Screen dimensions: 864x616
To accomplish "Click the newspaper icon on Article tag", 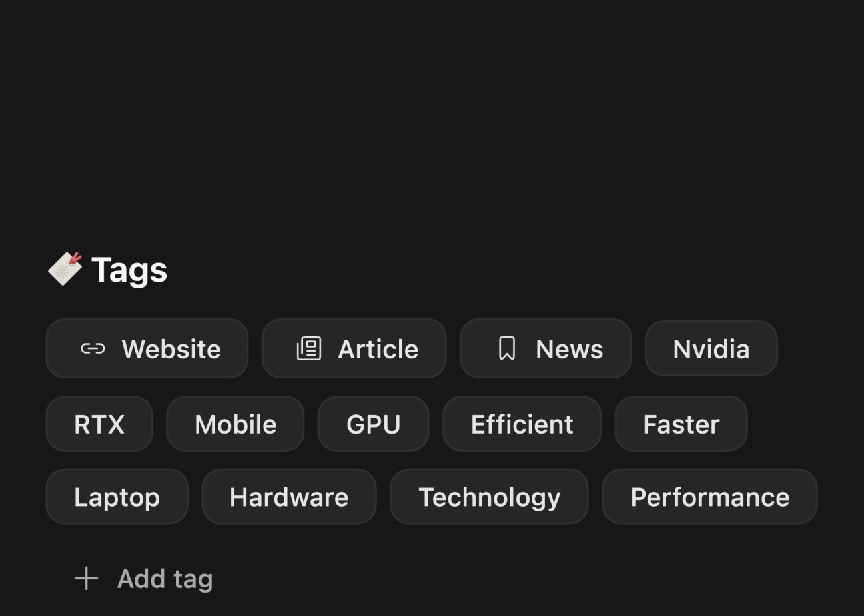I will coord(309,348).
